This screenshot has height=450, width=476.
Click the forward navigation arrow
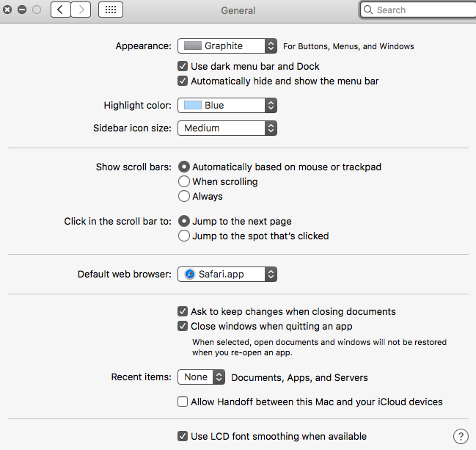(81, 10)
